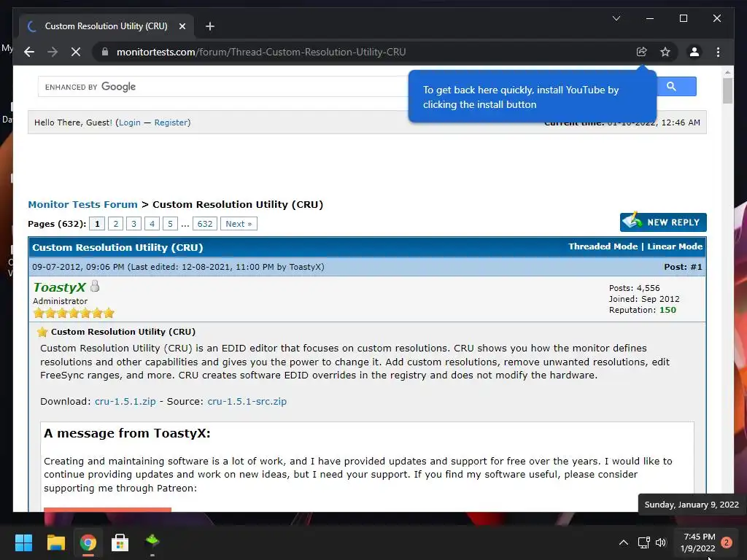The height and width of the screenshot is (560, 747).
Task: Click the scrollbar up arrow
Action: (x=727, y=72)
